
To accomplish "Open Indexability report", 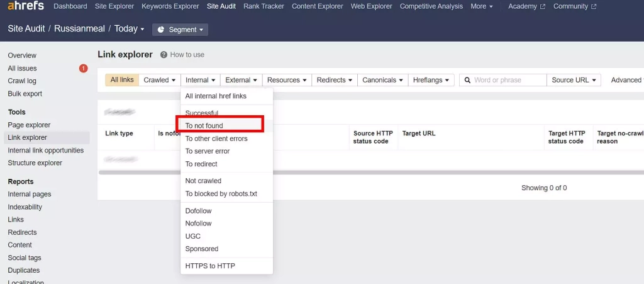I will pos(25,207).
